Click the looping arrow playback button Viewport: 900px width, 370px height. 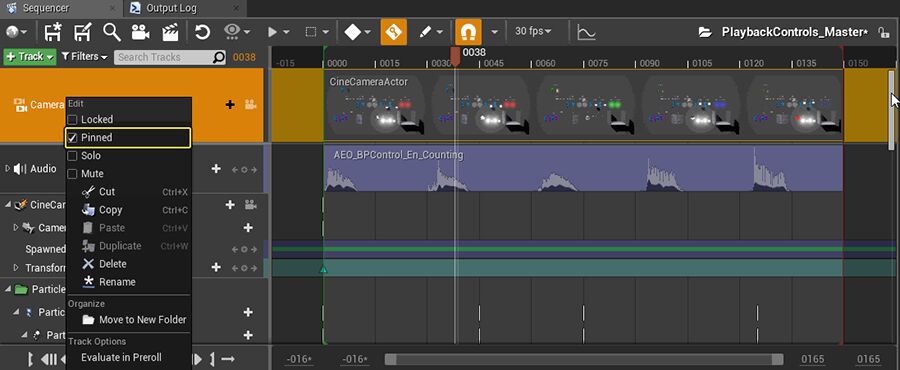click(228, 360)
